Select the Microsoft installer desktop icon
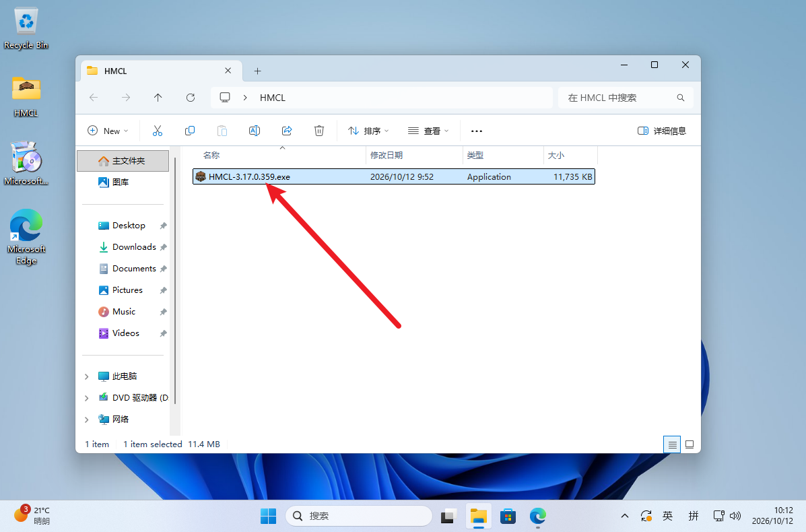Image resolution: width=806 pixels, height=532 pixels. point(26,164)
